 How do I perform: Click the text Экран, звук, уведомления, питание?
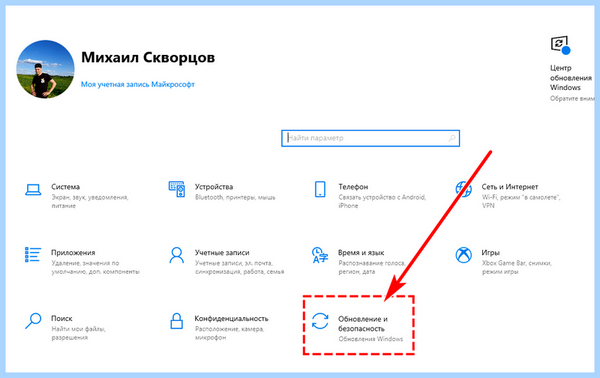point(90,202)
